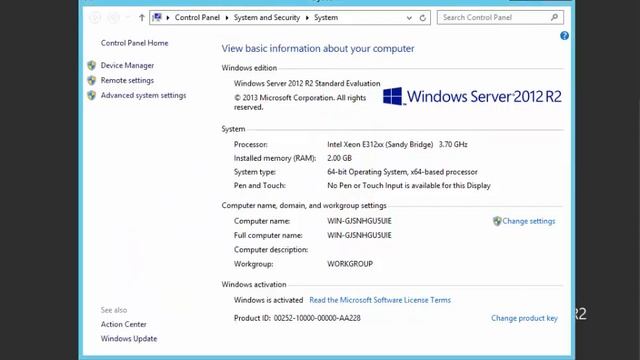Open Windows Update link
The image size is (640, 360).
pos(129,338)
